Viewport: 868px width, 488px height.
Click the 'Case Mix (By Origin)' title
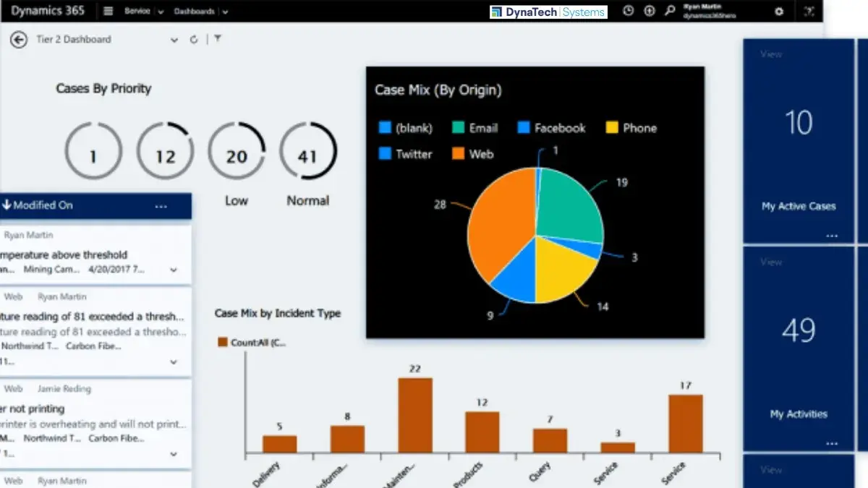tap(438, 90)
